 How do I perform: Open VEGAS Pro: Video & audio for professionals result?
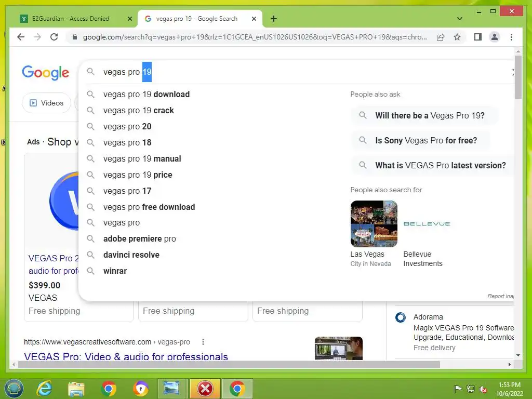(x=126, y=356)
